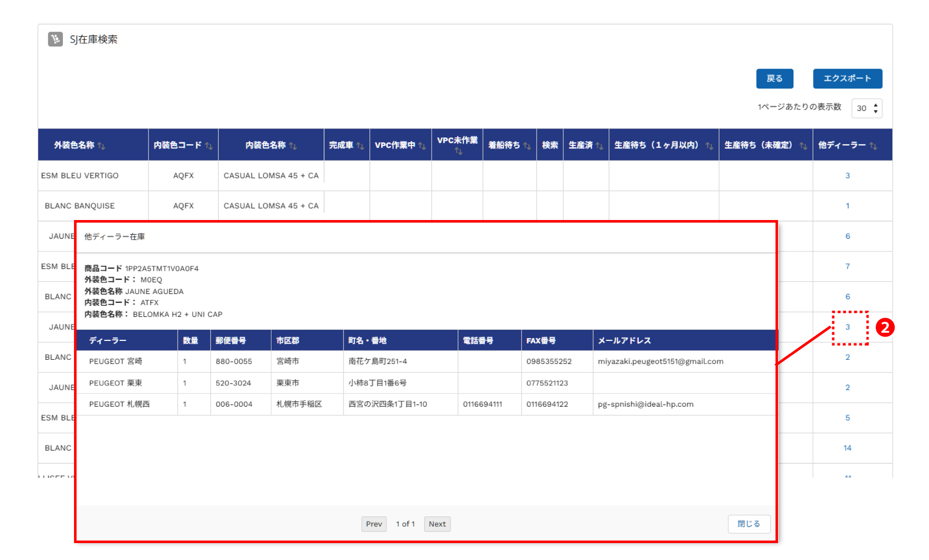
Task: Sort by 生産待ち（未確定） column arrows
Action: pos(803,146)
